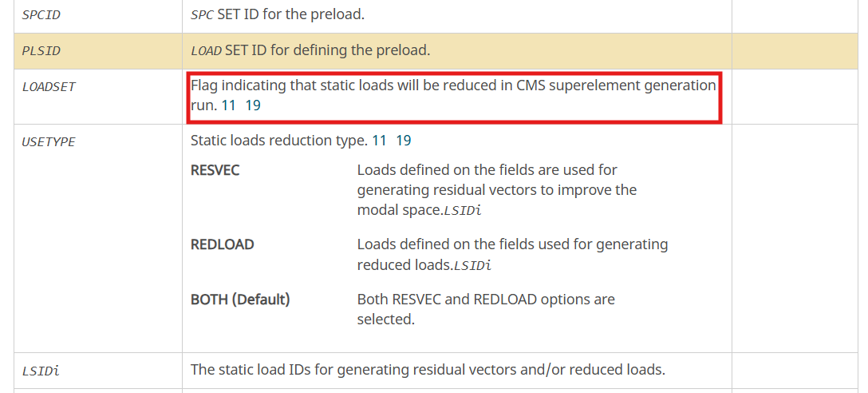
Task: Select the highlighted PLSID field name
Action: (x=41, y=51)
